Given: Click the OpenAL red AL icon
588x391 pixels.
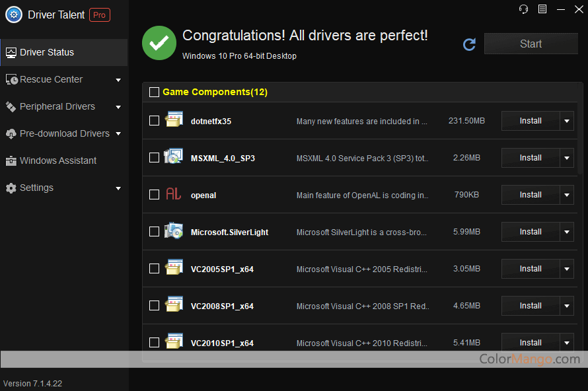Looking at the screenshot, I should click(x=173, y=195).
